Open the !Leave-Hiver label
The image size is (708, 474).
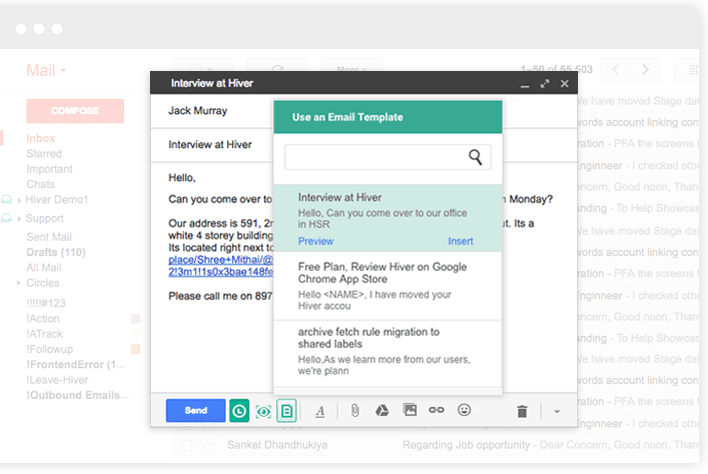tap(57, 380)
